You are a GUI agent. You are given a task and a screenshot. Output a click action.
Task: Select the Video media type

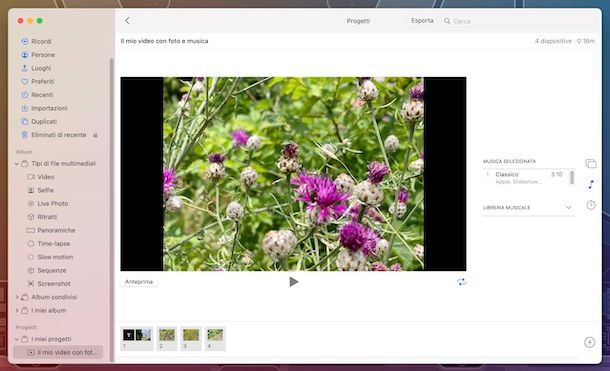[41, 177]
